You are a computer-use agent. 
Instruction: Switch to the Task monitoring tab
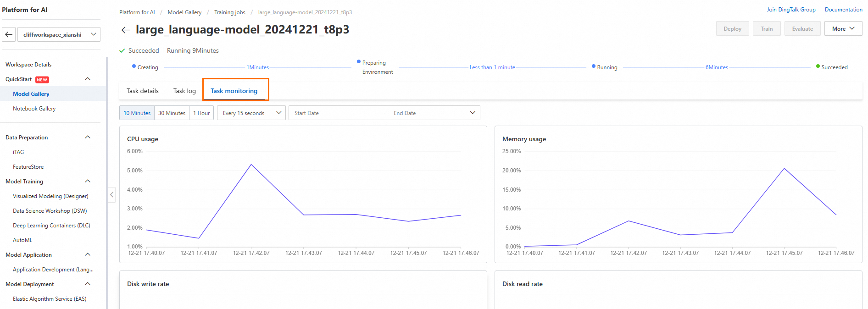[234, 91]
